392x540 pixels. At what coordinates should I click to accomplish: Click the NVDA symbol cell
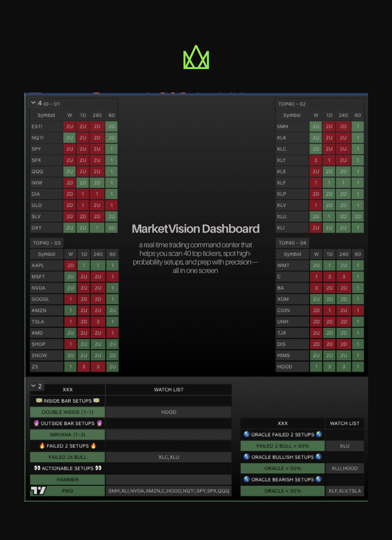[47, 288]
